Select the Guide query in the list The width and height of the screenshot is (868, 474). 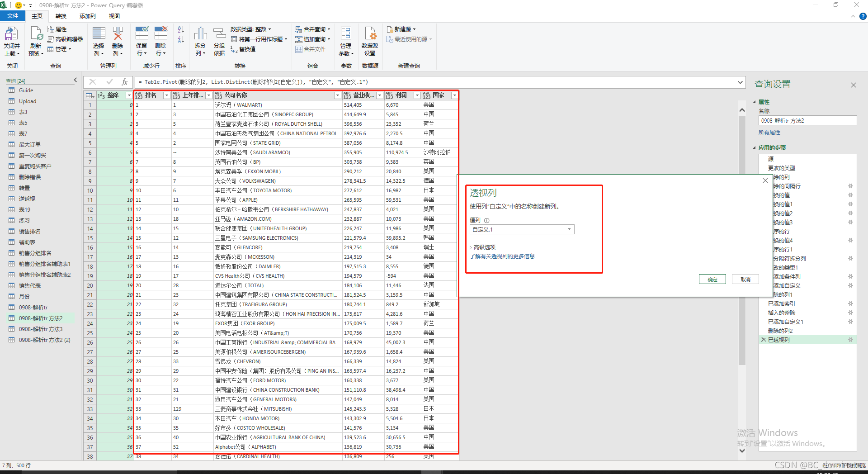[x=26, y=90]
